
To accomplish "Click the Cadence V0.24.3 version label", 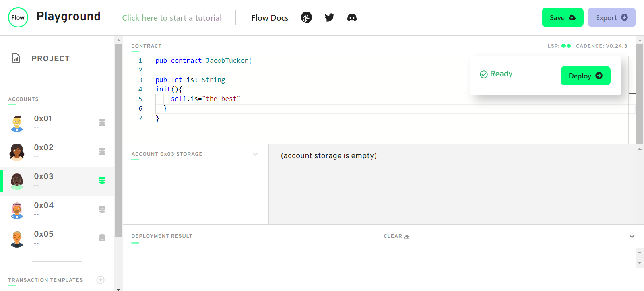I will tap(601, 46).
